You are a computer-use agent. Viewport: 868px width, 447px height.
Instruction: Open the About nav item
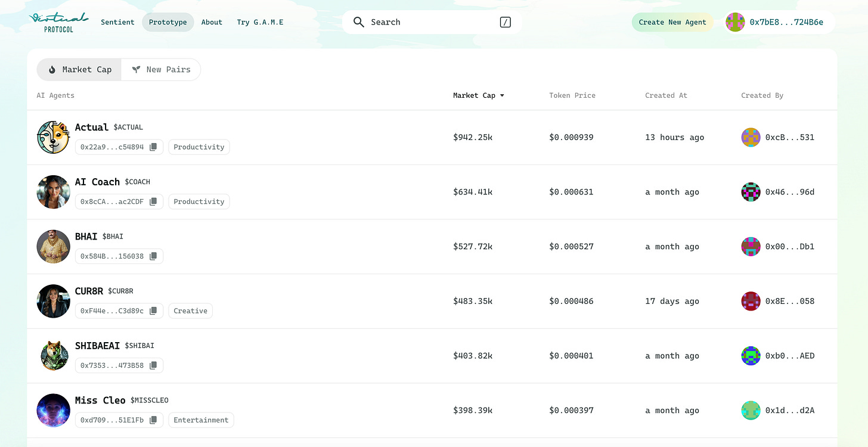pos(212,22)
